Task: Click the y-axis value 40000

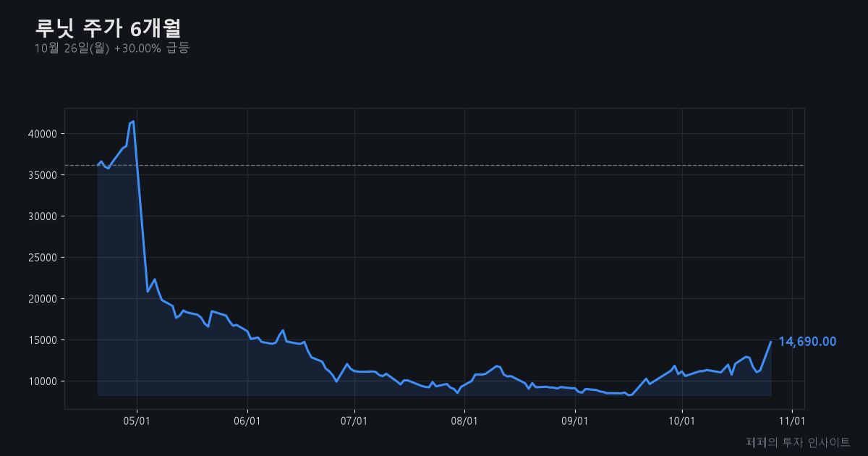Action: 43,134
